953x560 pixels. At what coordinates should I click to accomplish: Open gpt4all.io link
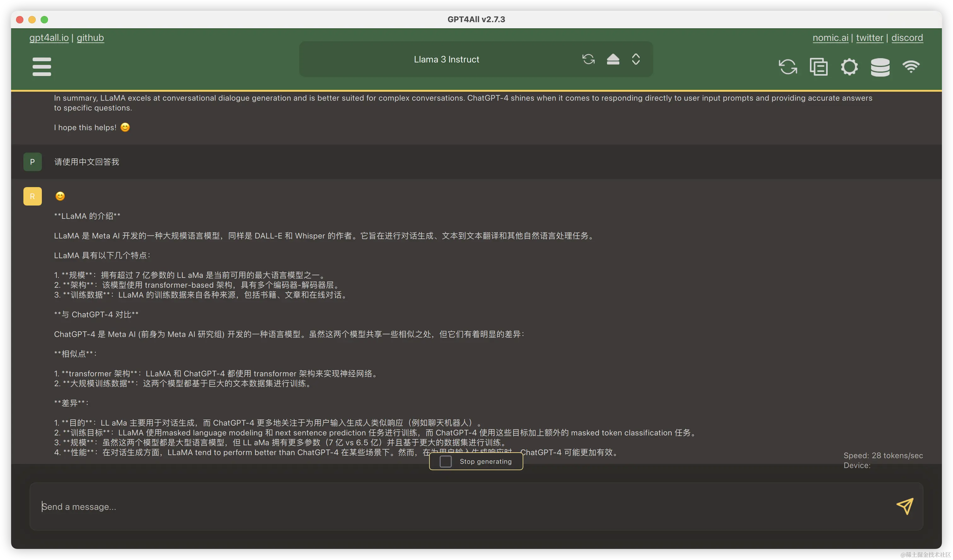coord(49,38)
